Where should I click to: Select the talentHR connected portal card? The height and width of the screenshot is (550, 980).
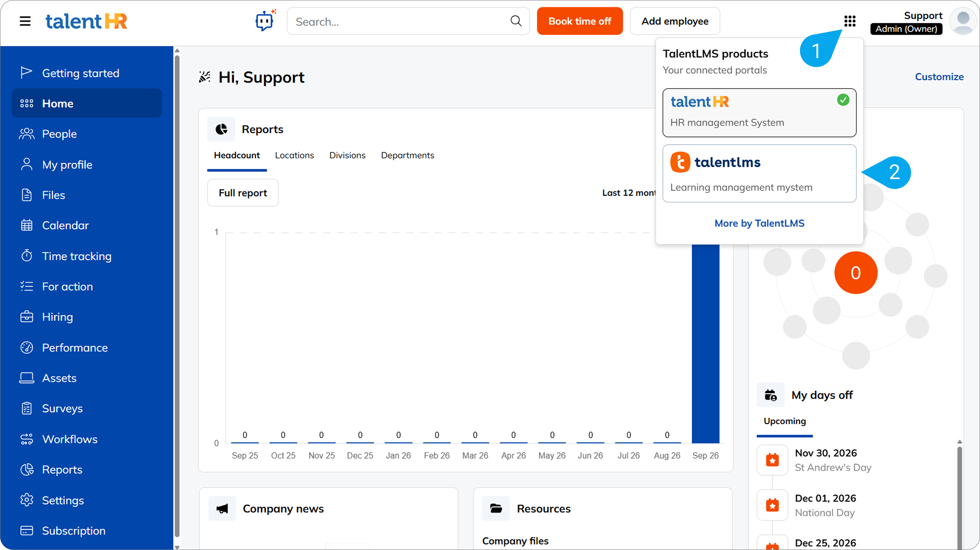[x=759, y=113]
